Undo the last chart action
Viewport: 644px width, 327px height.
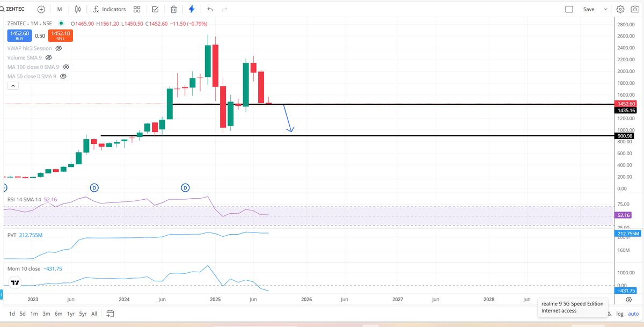tap(210, 9)
